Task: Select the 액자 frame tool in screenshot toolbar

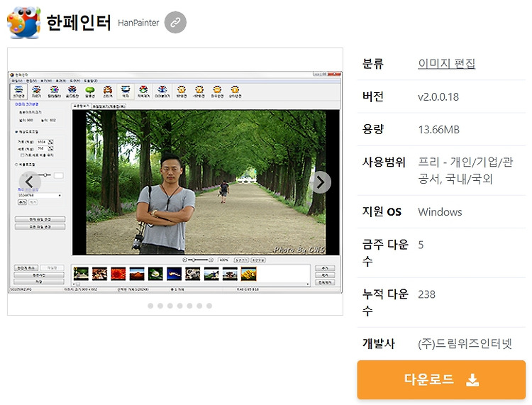Action: click(126, 91)
